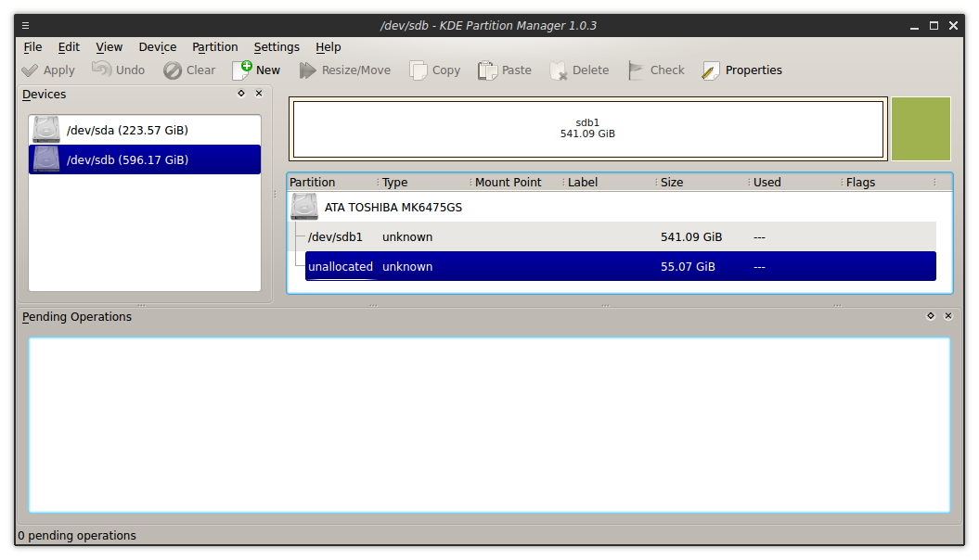The height and width of the screenshot is (560, 979).
Task: Select the unallocated partition row
Action: pyautogui.click(x=621, y=266)
